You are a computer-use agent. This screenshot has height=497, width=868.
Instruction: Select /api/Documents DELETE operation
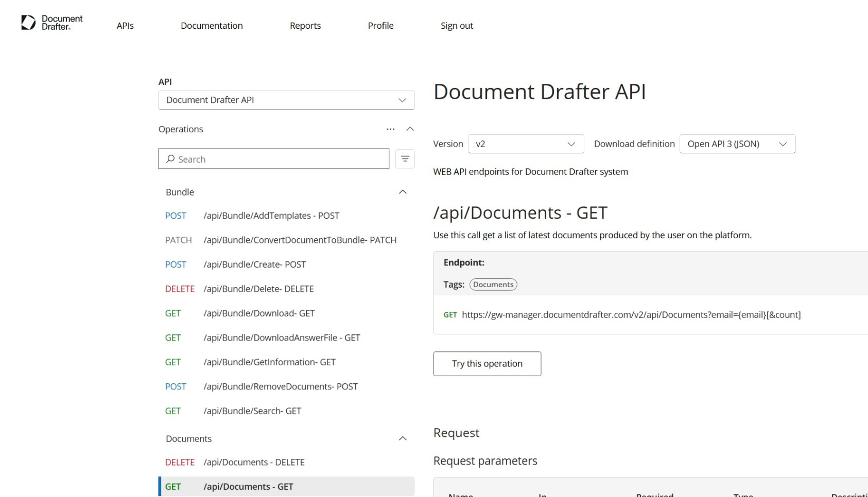pos(254,463)
